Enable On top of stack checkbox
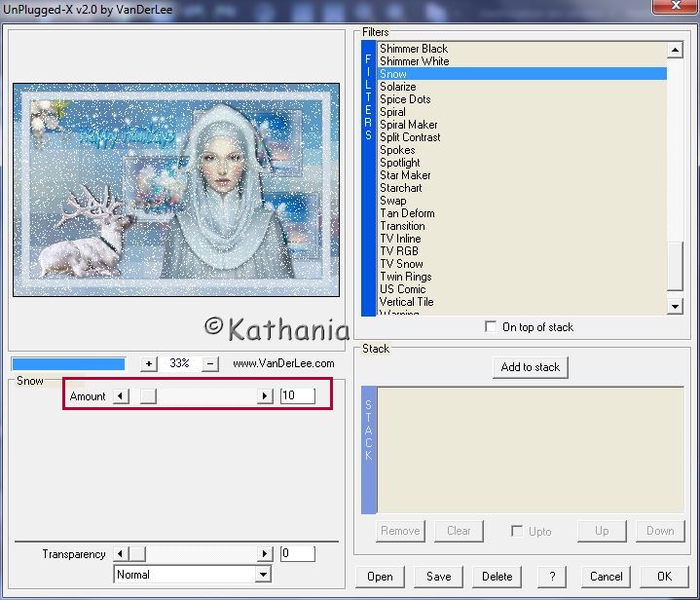This screenshot has height=600, width=700. coord(491,326)
